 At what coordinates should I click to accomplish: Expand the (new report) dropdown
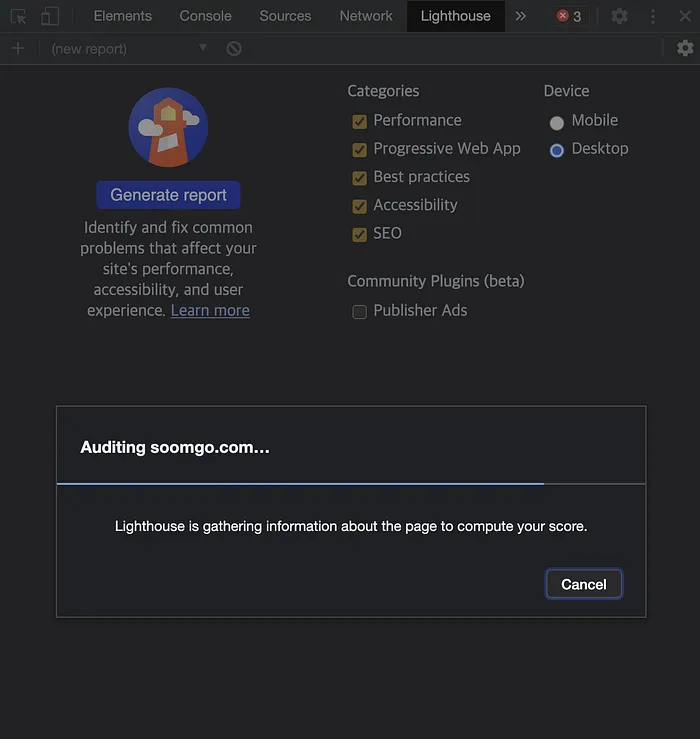point(203,48)
